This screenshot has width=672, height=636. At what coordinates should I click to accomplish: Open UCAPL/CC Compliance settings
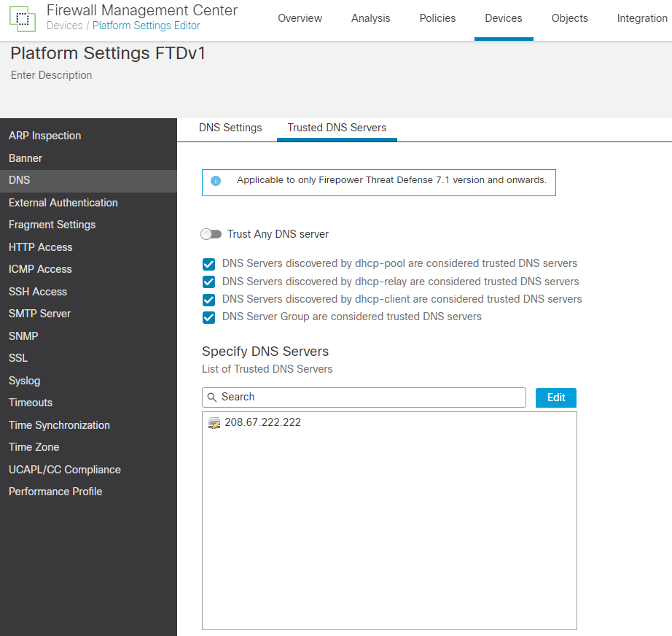[x=65, y=470]
